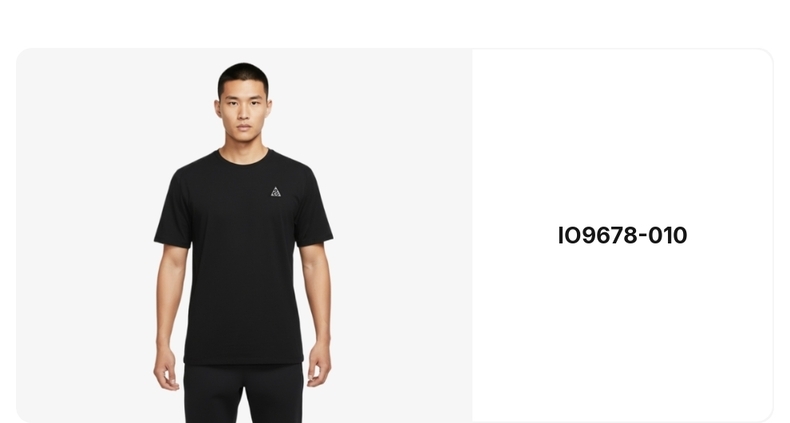
Task: Click the "010" color suffix in the code
Action: [x=668, y=235]
